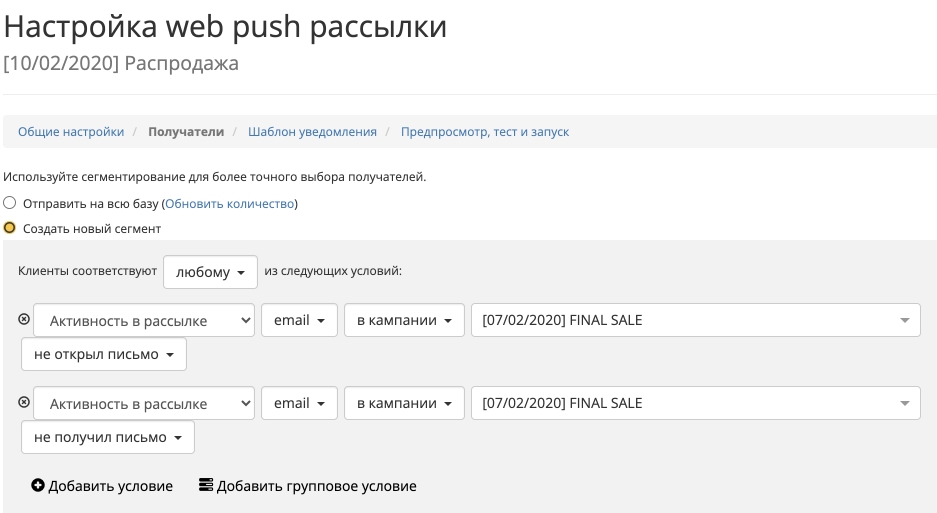Open the не открыл письмо dropdown
The width and height of the screenshot is (937, 513).
tap(104, 354)
